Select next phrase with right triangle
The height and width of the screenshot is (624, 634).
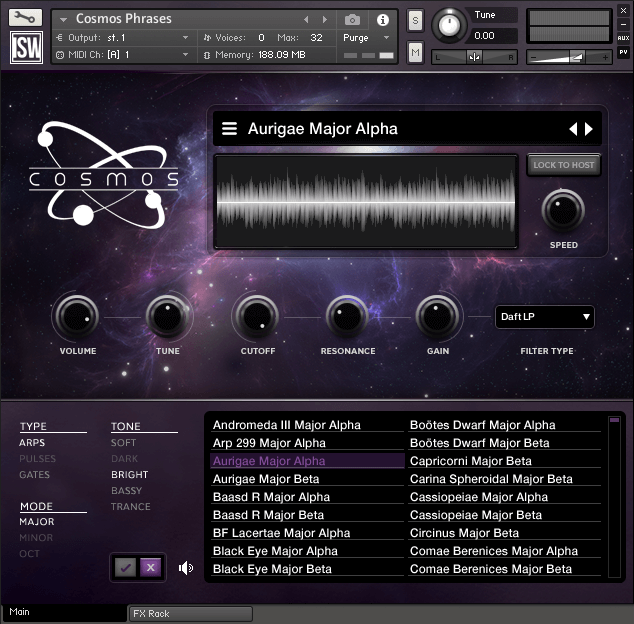pos(589,129)
